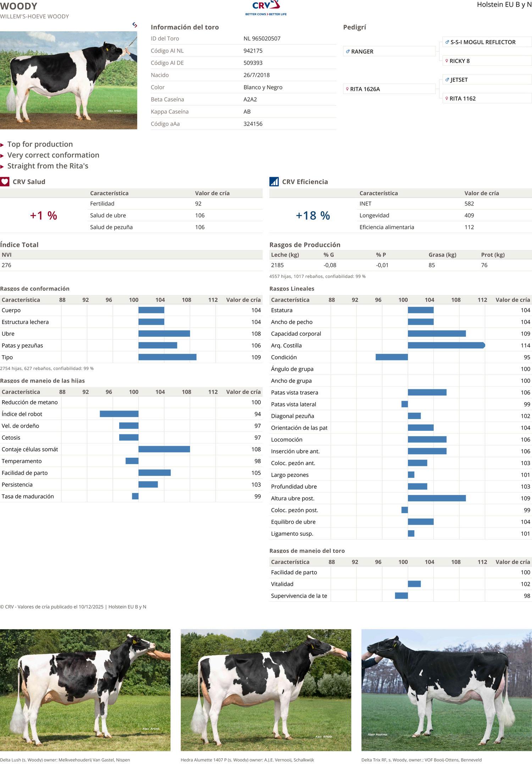The image size is (532, 764).
Task: Click the CRV logo at top
Action: click(266, 8)
